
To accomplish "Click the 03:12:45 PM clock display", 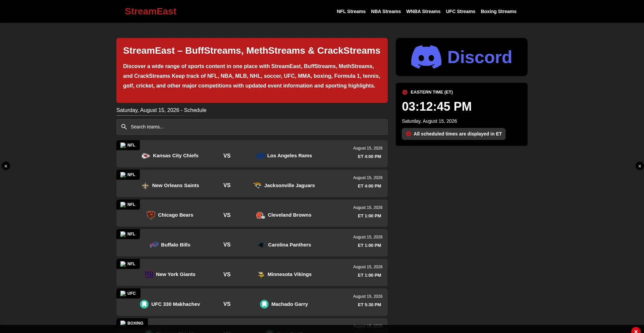I will (437, 107).
